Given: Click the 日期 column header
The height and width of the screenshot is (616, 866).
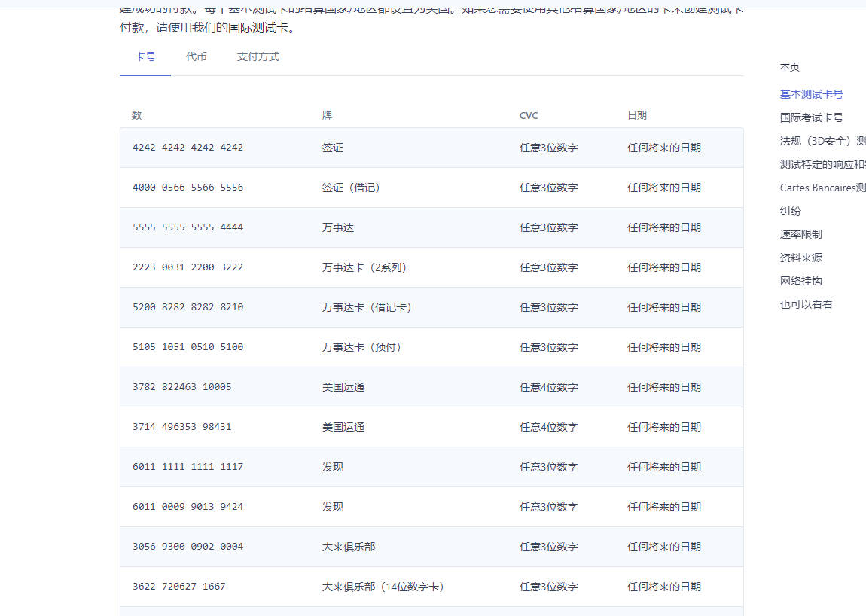Looking at the screenshot, I should pyautogui.click(x=637, y=115).
